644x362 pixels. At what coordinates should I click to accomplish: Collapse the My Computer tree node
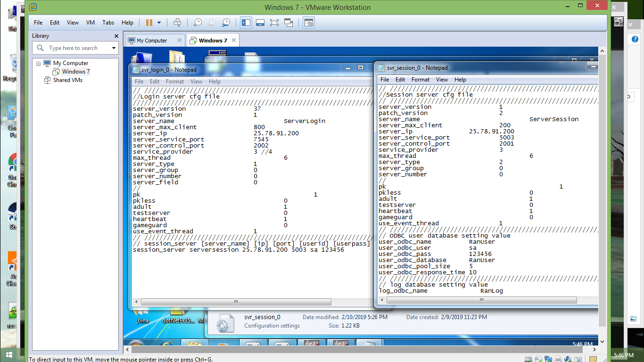(39, 63)
